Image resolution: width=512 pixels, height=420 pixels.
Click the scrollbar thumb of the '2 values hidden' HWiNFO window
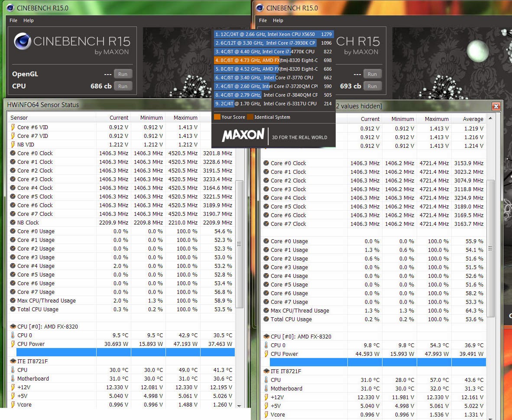(490, 248)
